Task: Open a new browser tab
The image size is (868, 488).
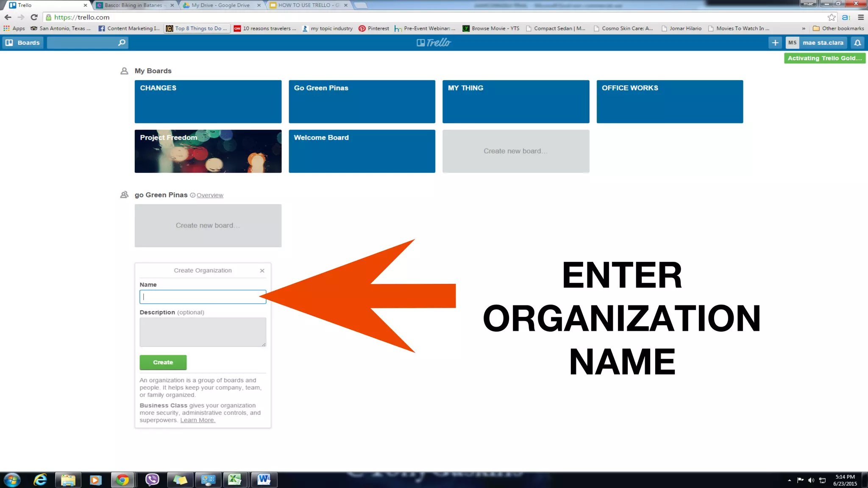Action: pos(360,5)
